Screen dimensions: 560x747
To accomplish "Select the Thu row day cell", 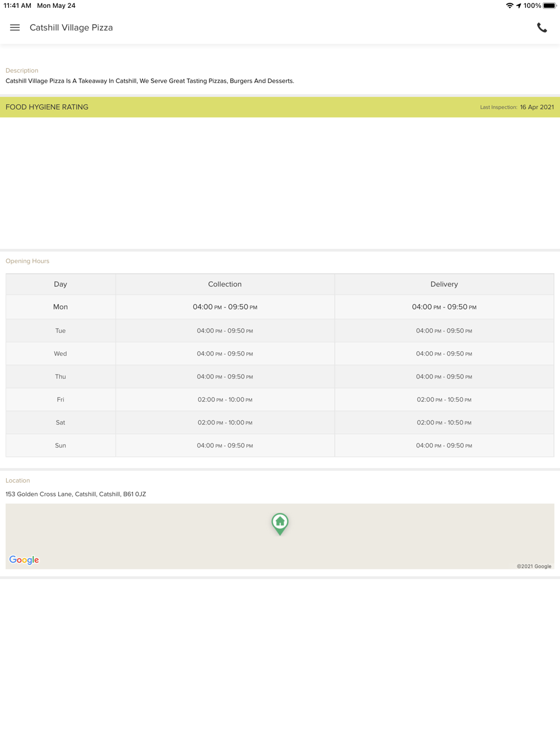I will coord(60,377).
